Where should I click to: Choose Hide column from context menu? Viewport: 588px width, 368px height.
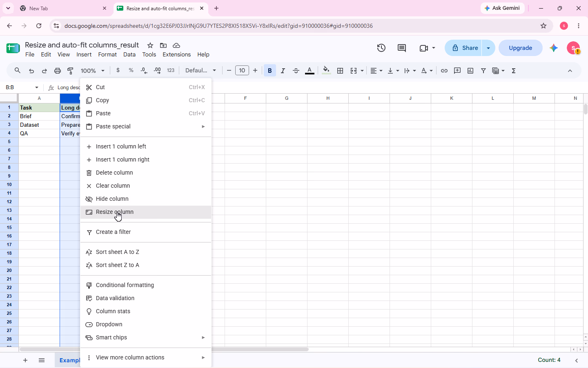[146, 199]
